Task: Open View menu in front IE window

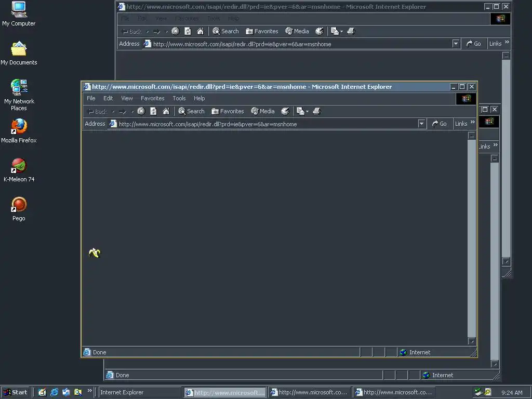Action: click(x=127, y=98)
